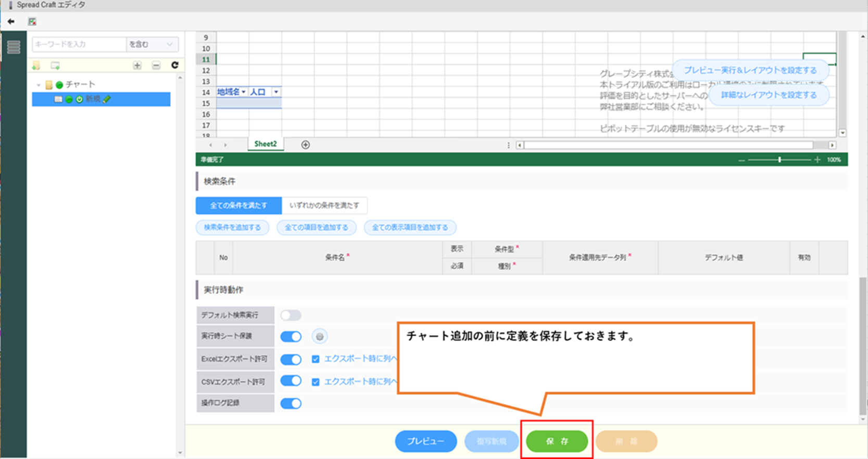868x459 pixels.
Task: Collapse the チャート folder tree node
Action: coord(39,85)
